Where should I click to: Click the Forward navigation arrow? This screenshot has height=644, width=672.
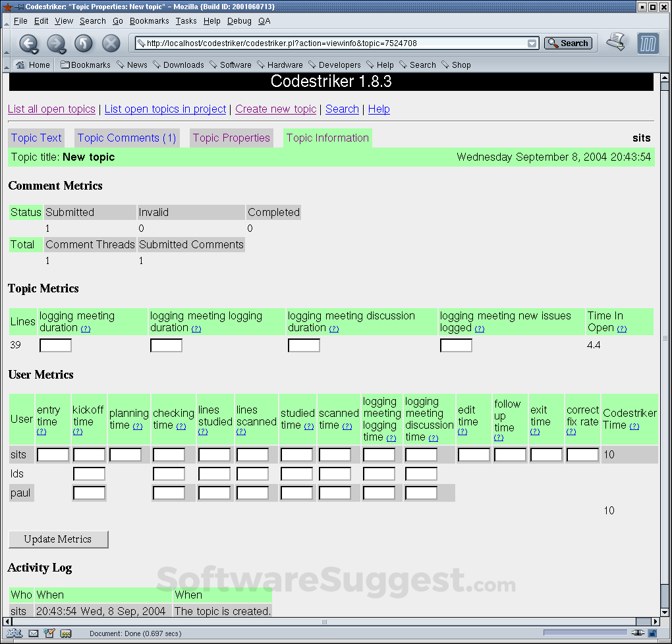click(57, 43)
